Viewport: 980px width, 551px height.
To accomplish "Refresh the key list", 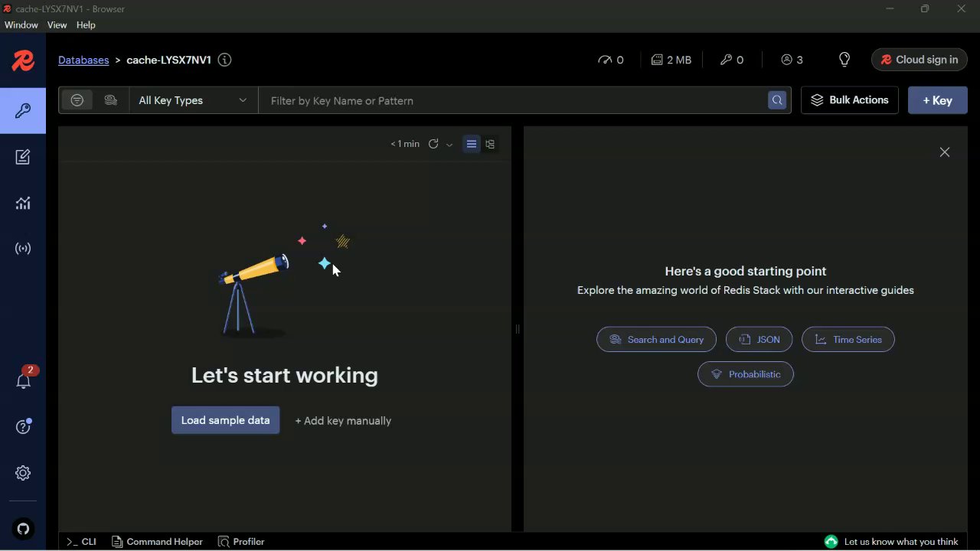I will coord(433,144).
